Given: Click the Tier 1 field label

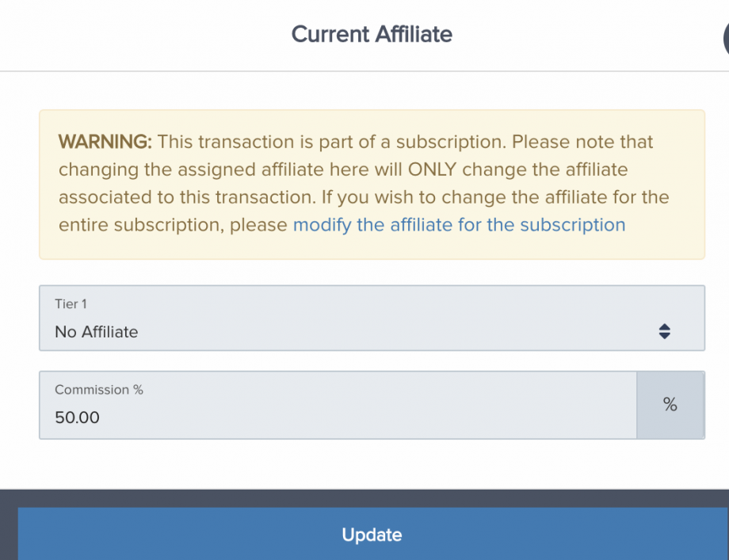Looking at the screenshot, I should tap(70, 304).
